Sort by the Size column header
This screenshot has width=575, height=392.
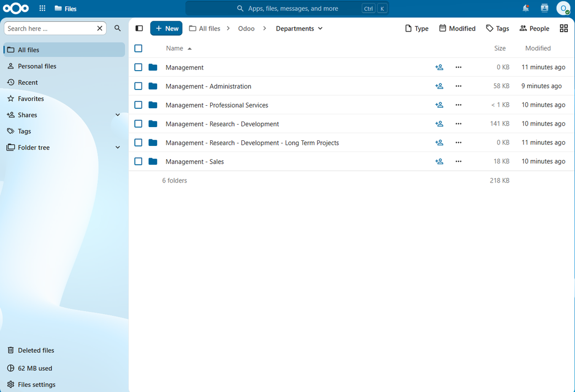[500, 48]
